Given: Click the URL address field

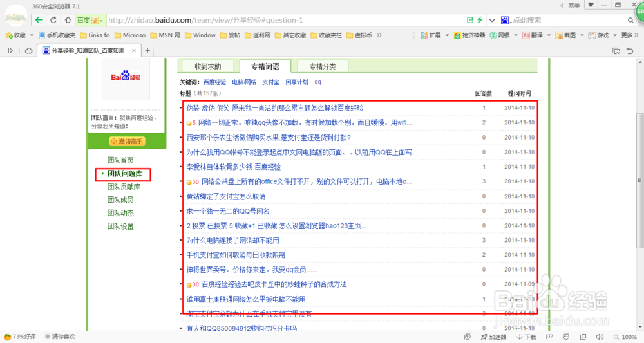Looking at the screenshot, I should pos(284,20).
